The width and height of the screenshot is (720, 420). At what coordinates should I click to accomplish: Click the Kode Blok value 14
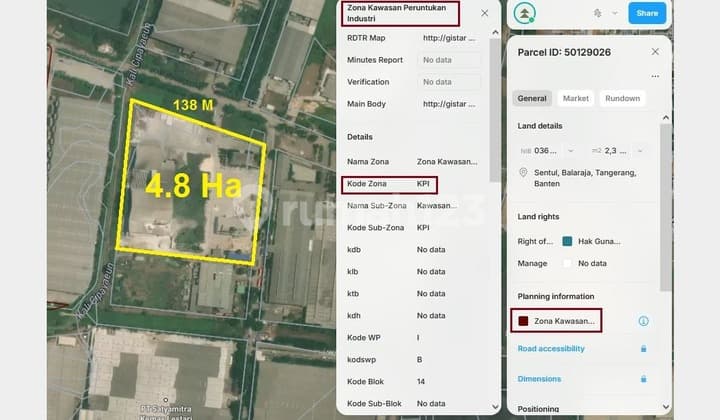(x=421, y=381)
